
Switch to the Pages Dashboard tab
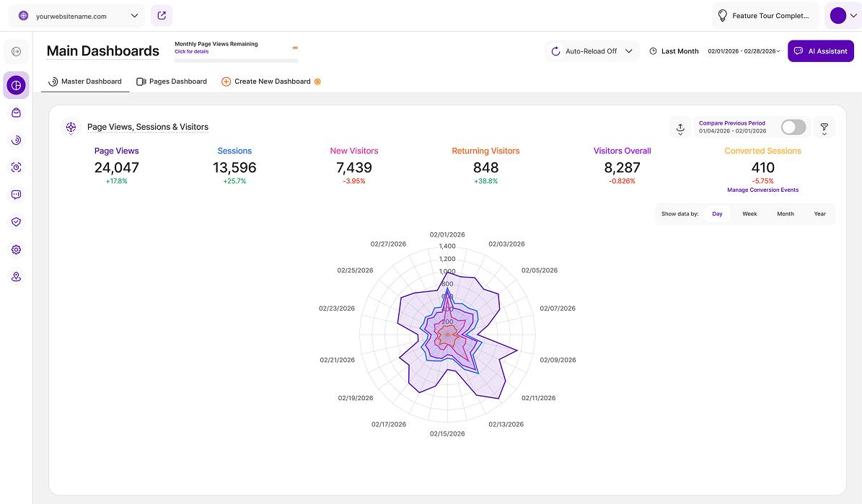[172, 81]
